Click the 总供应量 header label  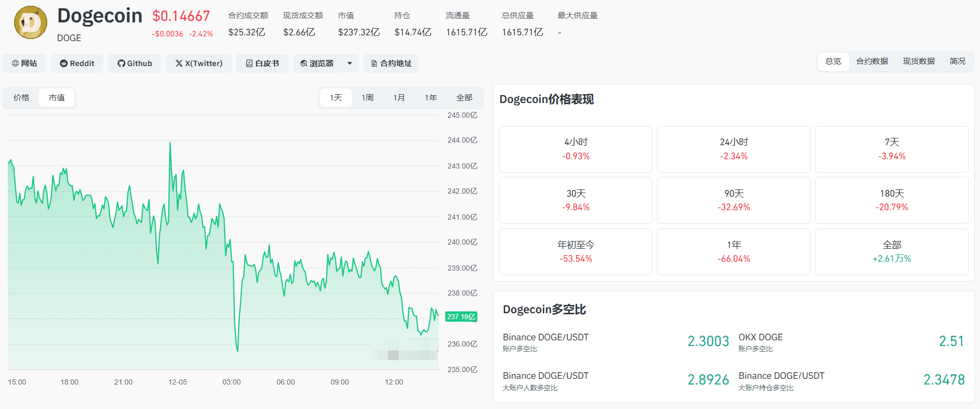(517, 16)
